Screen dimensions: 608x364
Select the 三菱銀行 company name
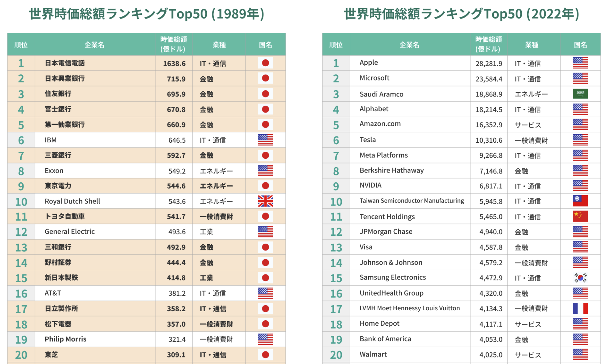(x=58, y=155)
